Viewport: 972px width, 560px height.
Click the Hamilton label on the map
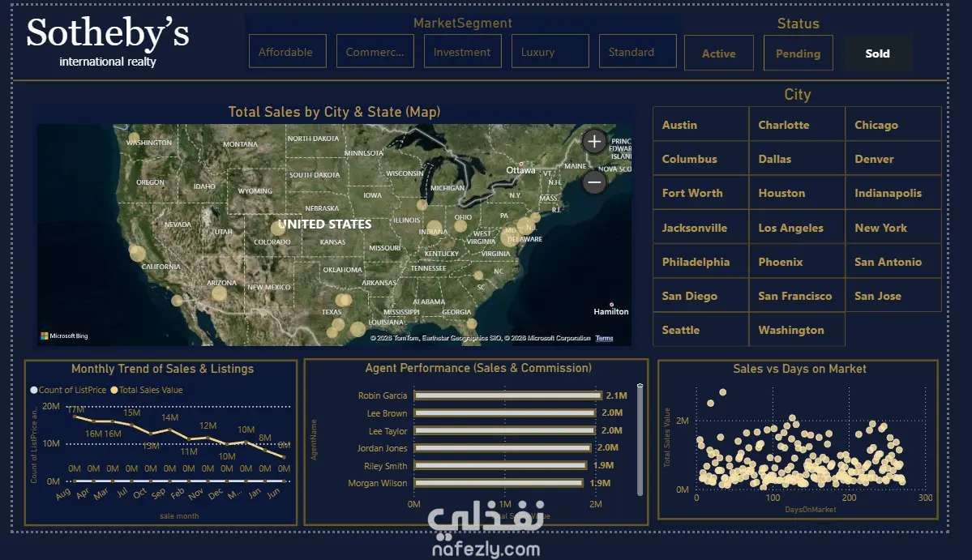(610, 311)
